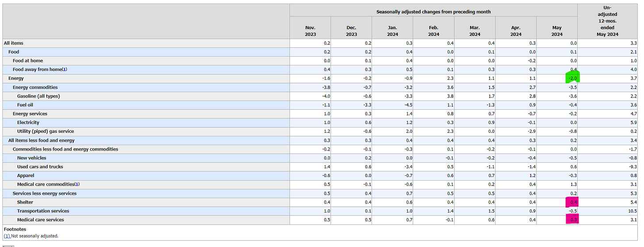This screenshot has width=644, height=247.
Task: Click the Apr. 2024 column header
Action: pos(516,31)
